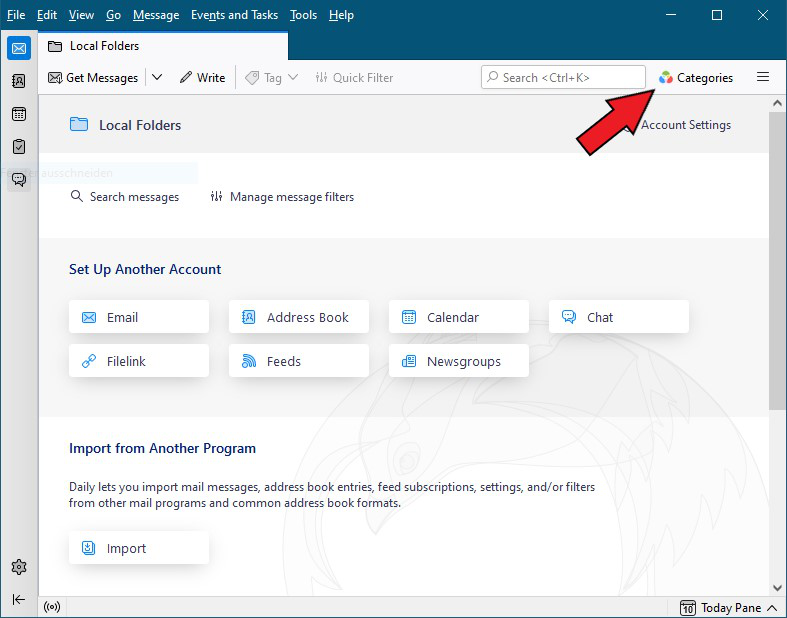
Task: Open the Tasks space icon
Action: [19, 147]
